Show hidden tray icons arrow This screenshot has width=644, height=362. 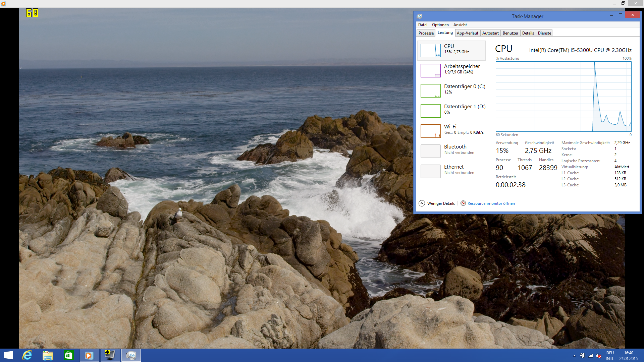[574, 356]
